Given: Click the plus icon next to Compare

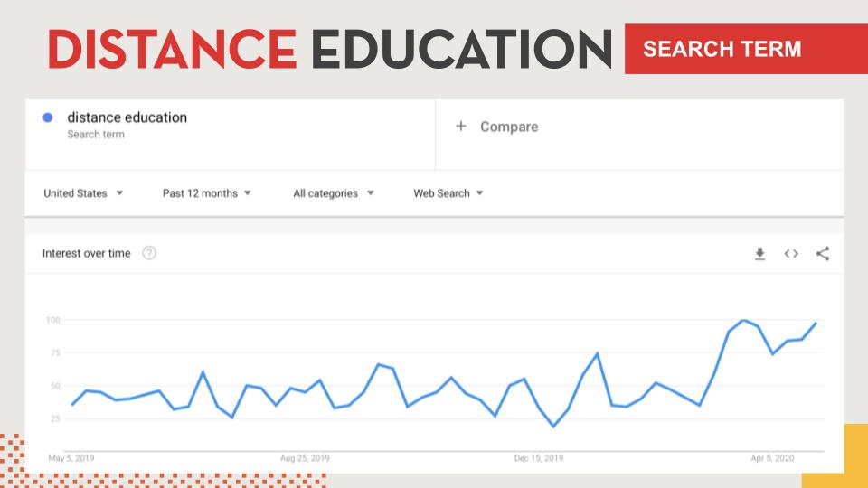Looking at the screenshot, I should coord(460,127).
